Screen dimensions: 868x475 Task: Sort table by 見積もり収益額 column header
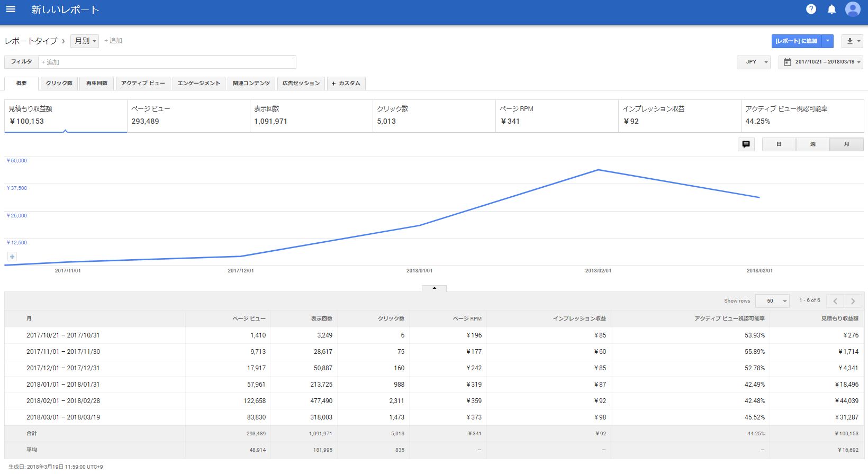click(840, 318)
